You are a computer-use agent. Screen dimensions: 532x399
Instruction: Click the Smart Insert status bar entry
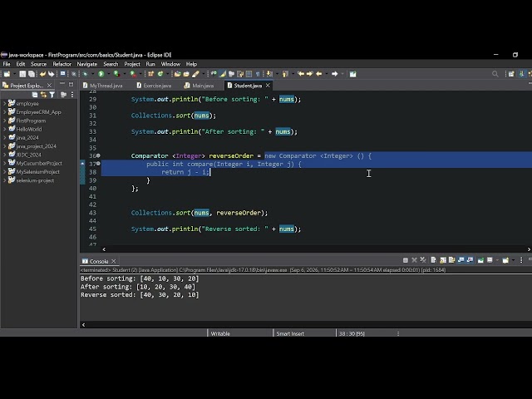point(290,333)
